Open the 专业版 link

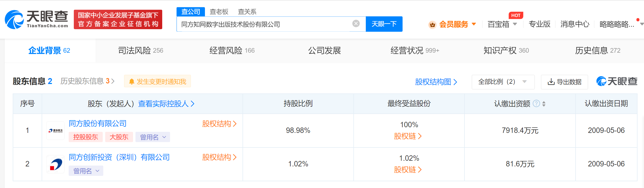(539, 24)
